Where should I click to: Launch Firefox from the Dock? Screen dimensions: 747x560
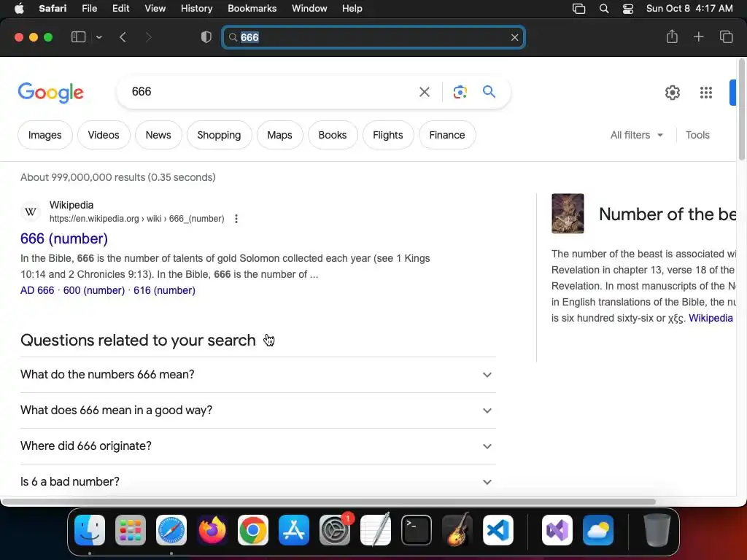pyautogui.click(x=212, y=530)
